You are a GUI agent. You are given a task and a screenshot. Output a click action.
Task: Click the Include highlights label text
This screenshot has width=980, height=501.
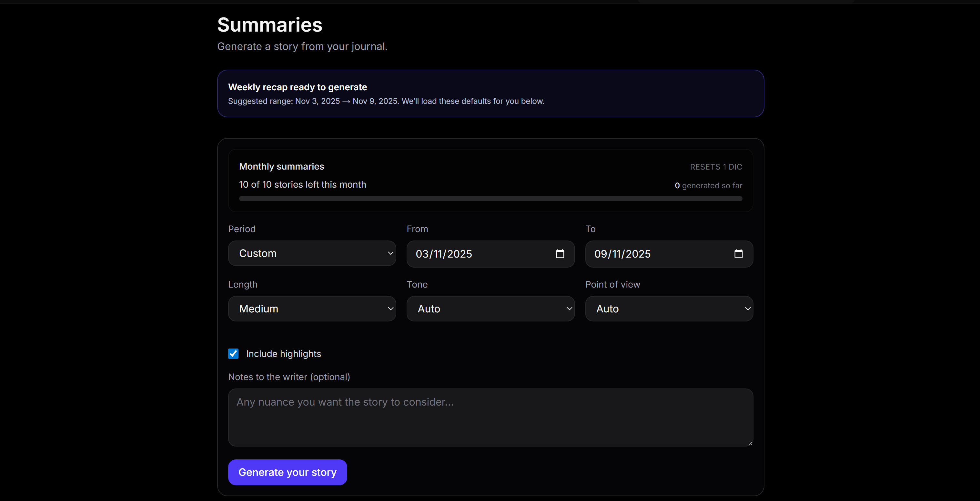tap(284, 354)
